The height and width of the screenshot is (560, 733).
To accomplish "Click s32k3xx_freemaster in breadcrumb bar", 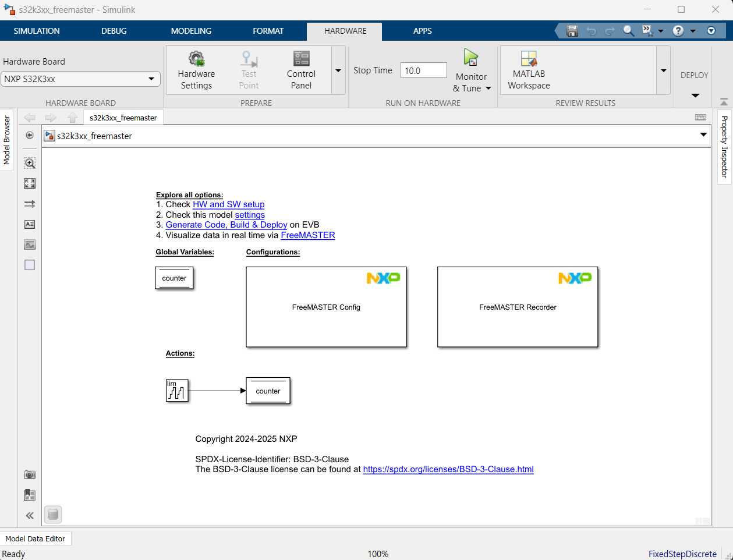I will [94, 136].
